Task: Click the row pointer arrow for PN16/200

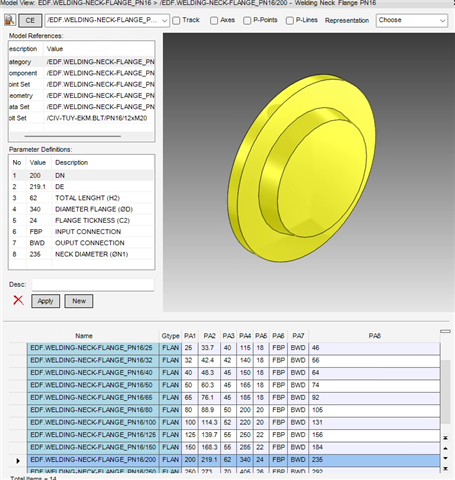Action: pyautogui.click(x=18, y=460)
